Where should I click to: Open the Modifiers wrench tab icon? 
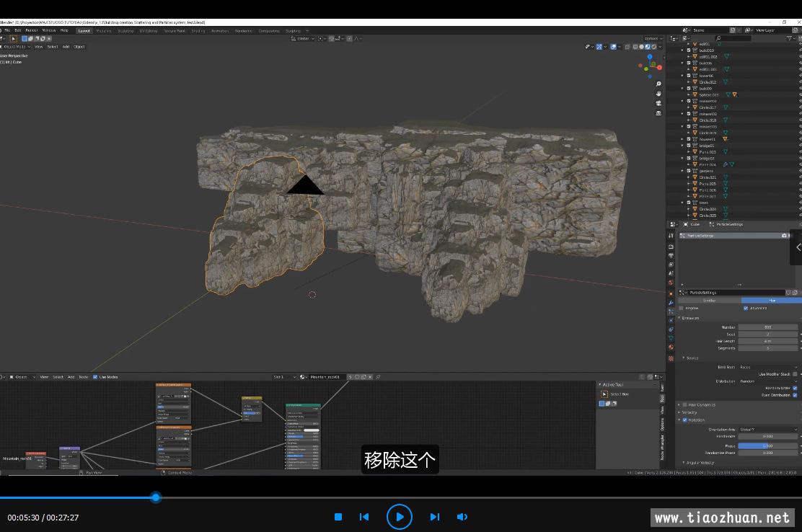671,303
